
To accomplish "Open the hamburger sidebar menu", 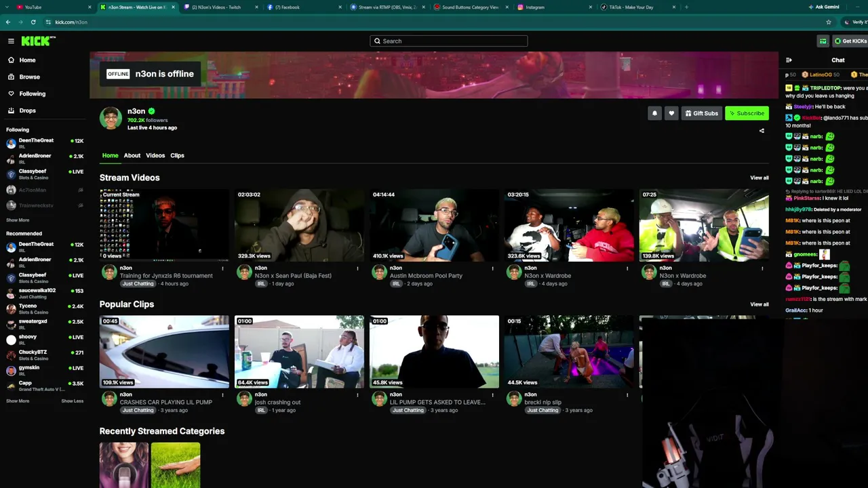I will tap(11, 41).
